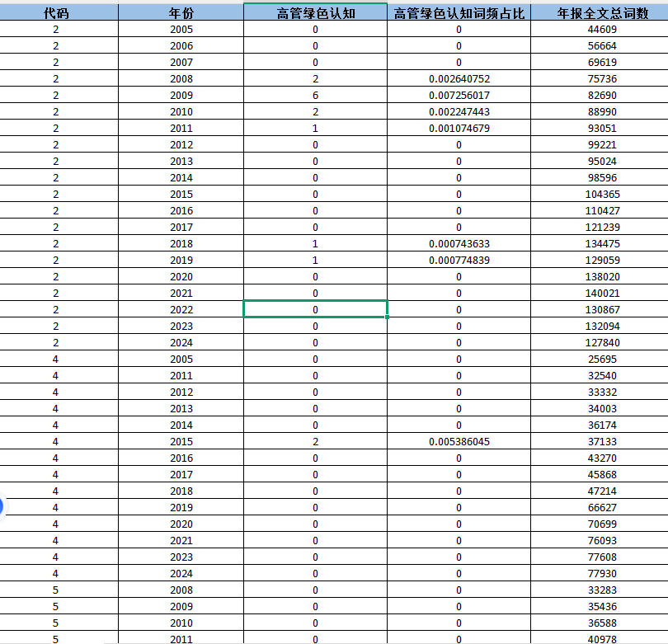The image size is (668, 644).
Task: Select the cell showing 0.000743633
Action: coord(459,243)
